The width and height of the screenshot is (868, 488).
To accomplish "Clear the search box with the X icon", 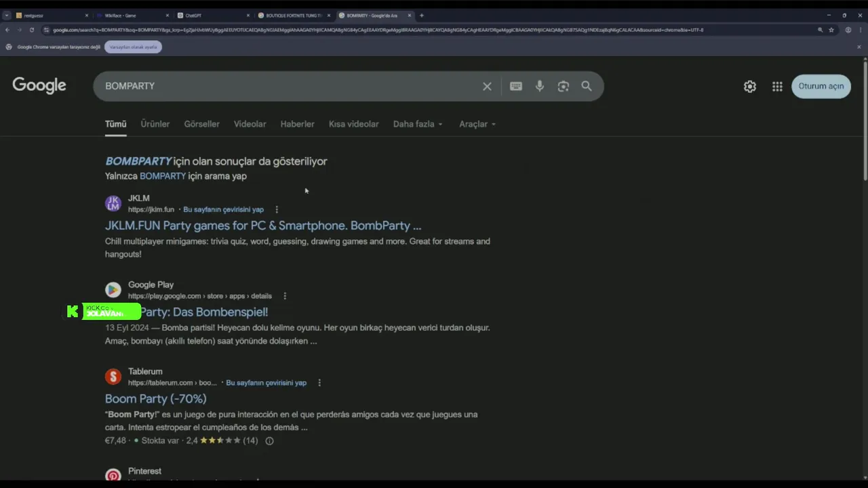I will (x=487, y=86).
